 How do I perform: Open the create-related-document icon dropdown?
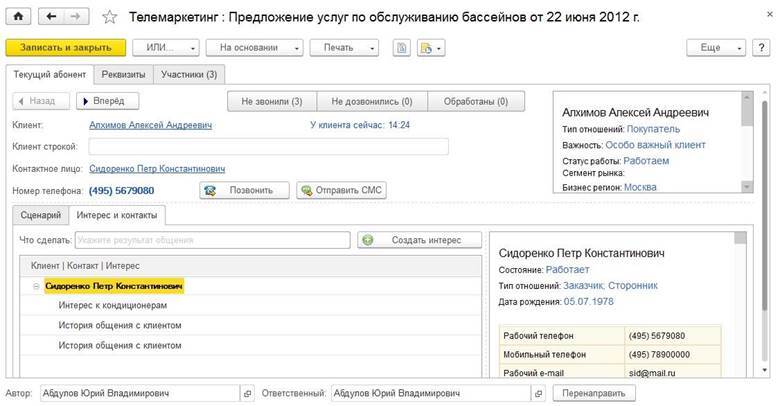tap(431, 48)
